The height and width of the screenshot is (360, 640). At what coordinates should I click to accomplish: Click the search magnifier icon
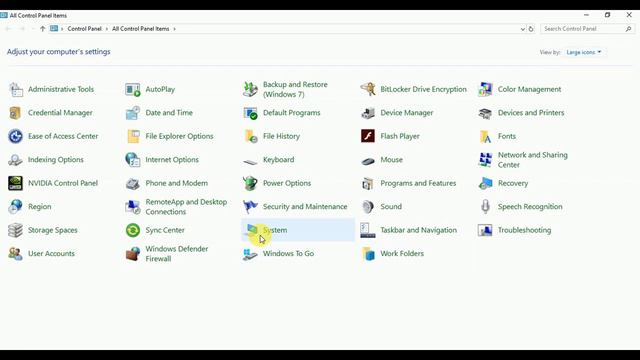tap(629, 29)
